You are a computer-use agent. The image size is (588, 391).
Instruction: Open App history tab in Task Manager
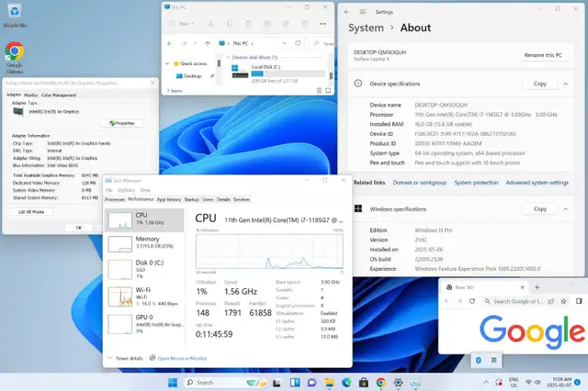[169, 199]
